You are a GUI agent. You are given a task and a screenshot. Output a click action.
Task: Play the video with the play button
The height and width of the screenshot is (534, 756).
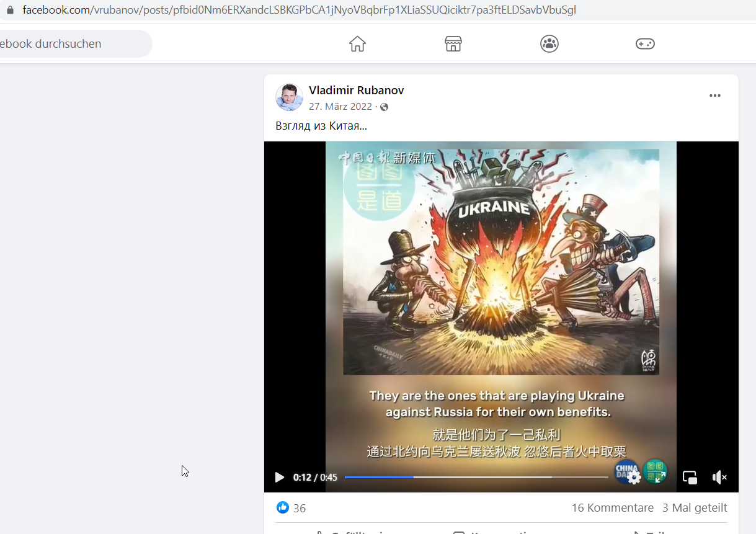pos(280,477)
